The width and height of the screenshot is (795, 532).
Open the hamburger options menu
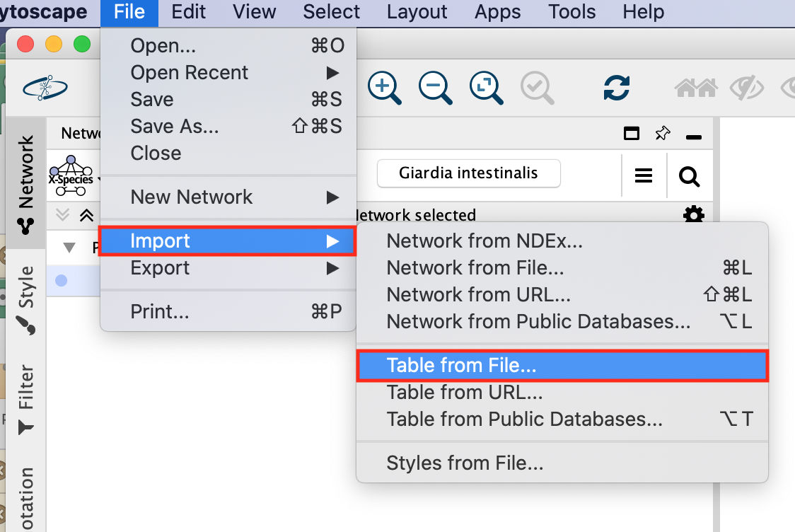[x=644, y=175]
